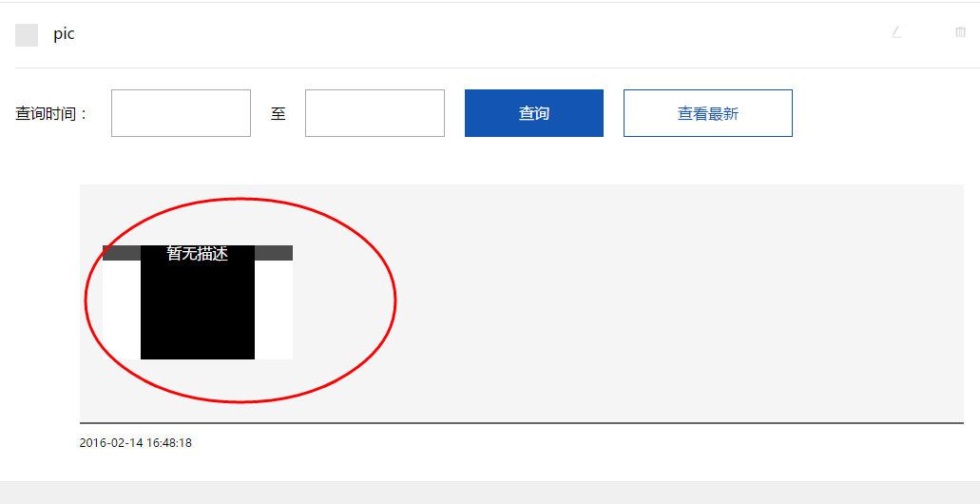The height and width of the screenshot is (504, 980).
Task: Click the timestamp 2016-02-14 16:48:18
Action: click(136, 443)
